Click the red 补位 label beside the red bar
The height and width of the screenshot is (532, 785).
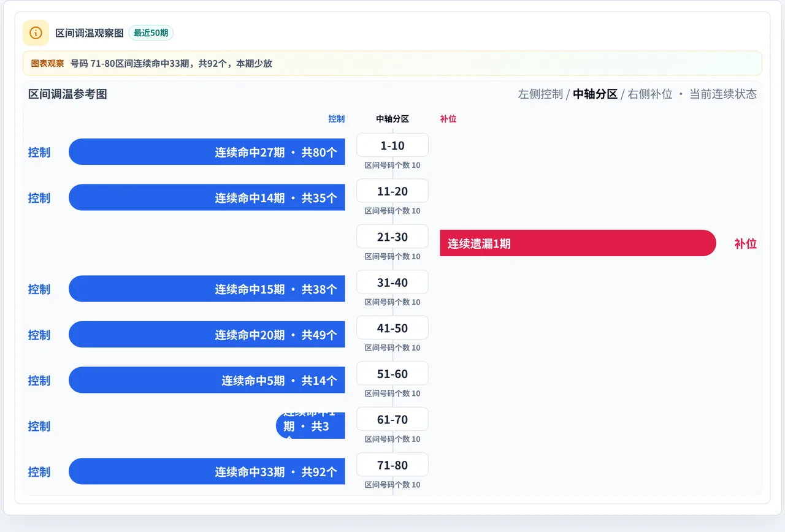tap(746, 243)
